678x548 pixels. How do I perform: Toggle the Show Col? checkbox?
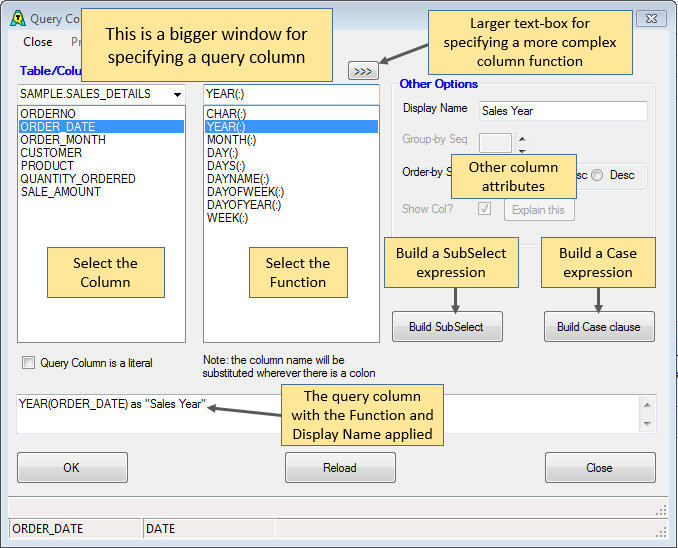pos(484,208)
